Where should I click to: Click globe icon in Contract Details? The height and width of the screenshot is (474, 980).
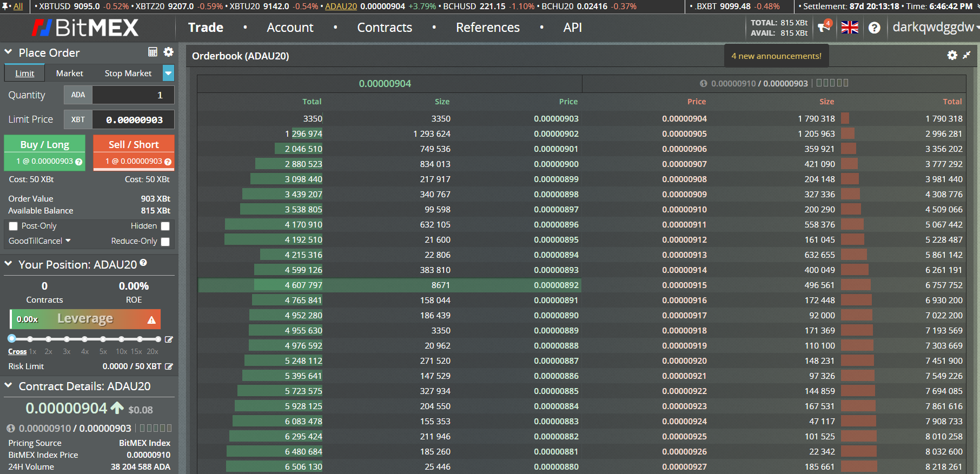[11, 428]
